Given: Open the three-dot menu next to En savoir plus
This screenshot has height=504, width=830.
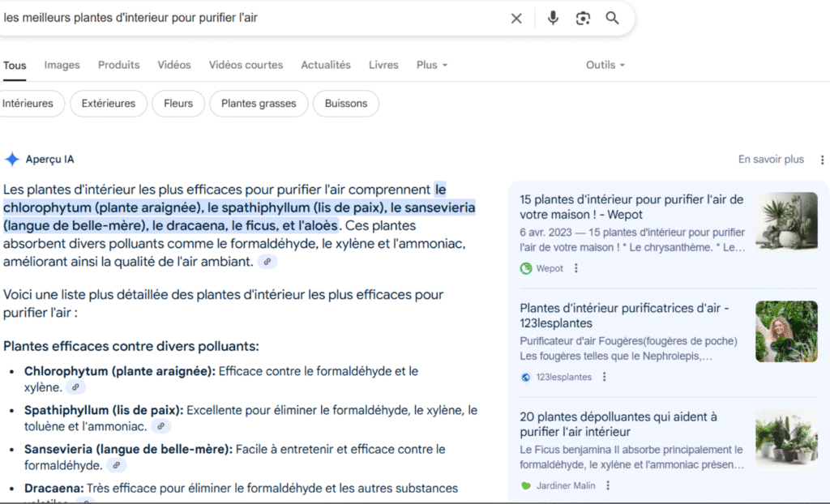Looking at the screenshot, I should point(822,160).
